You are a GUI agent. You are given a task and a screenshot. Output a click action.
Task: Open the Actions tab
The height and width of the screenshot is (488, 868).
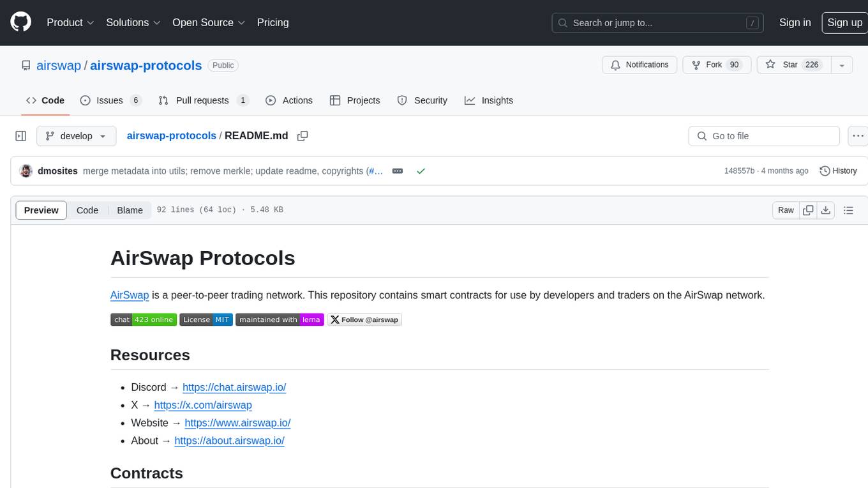pyautogui.click(x=289, y=100)
